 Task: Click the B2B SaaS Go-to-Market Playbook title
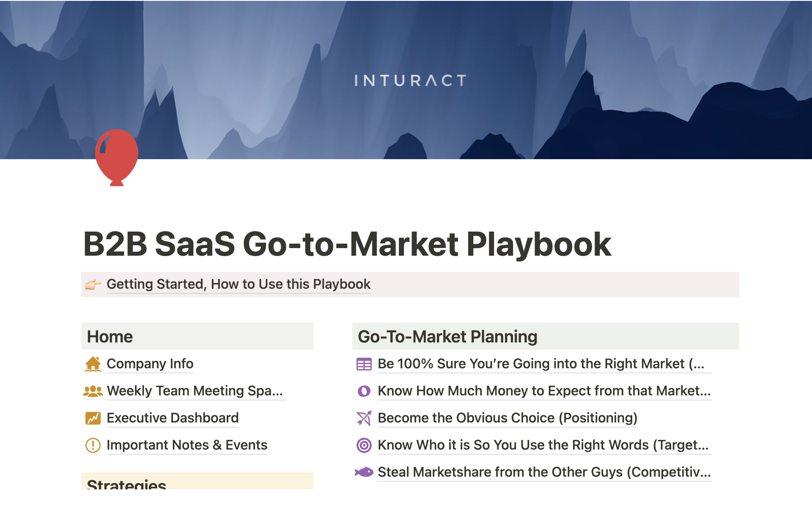(347, 244)
